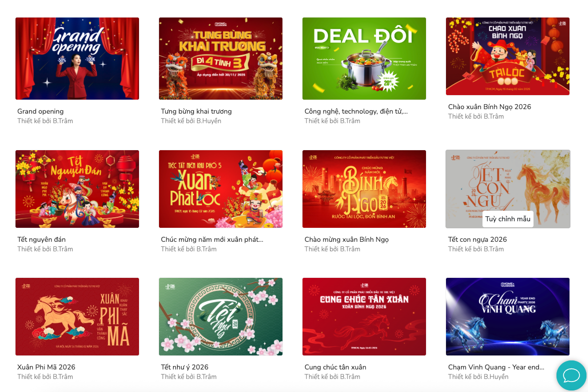Select the Xuân Phát Lộc template thumbnail
This screenshot has height=392, width=588.
coord(220,189)
